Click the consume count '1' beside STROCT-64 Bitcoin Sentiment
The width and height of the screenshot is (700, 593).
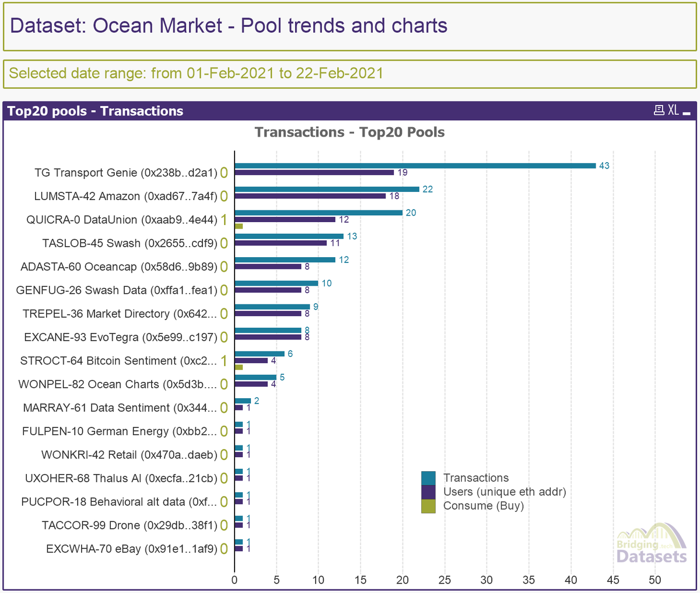[224, 361]
